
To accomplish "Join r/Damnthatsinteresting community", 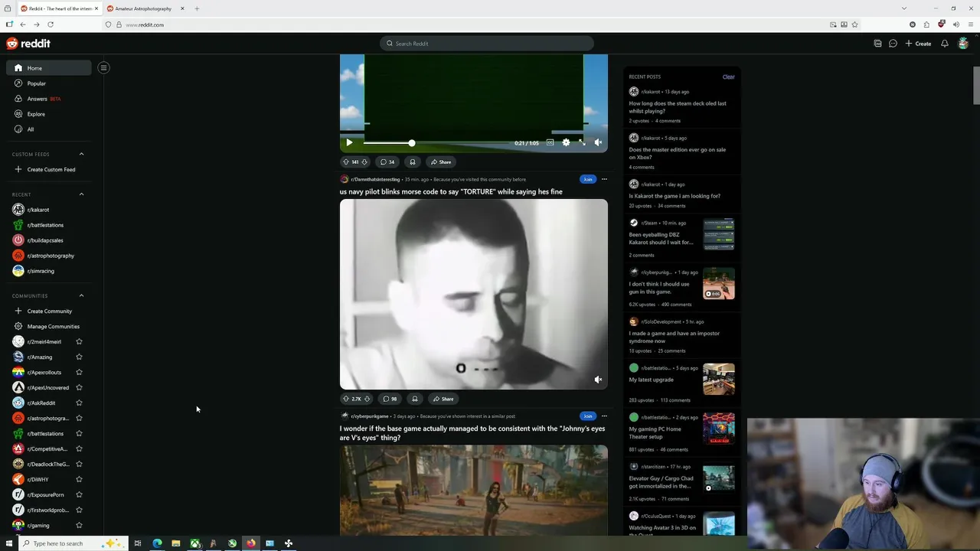I will [587, 179].
